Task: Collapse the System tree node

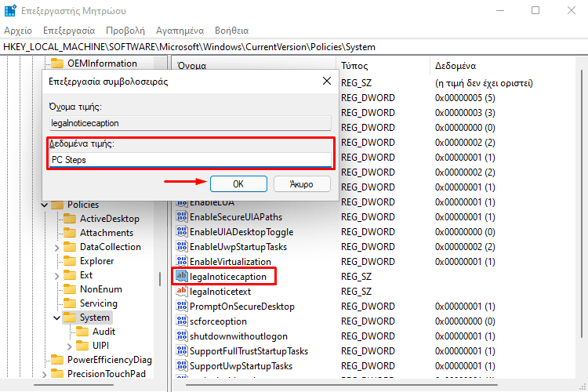Action: pyautogui.click(x=57, y=318)
